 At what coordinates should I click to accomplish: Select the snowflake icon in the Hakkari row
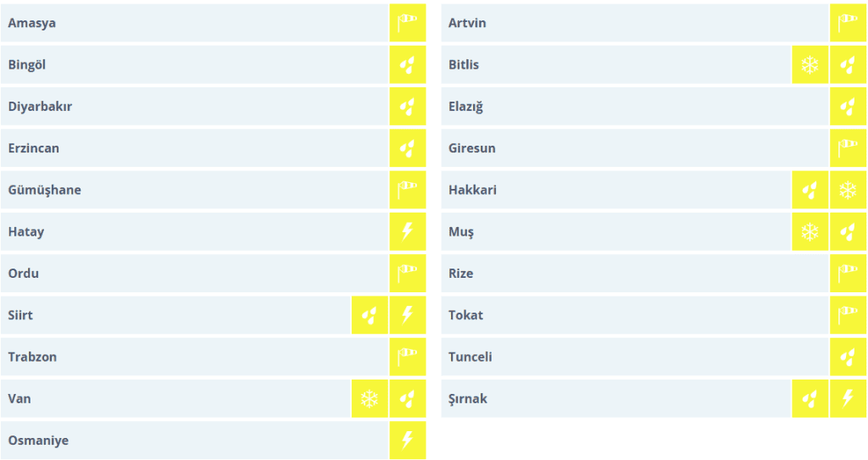(848, 190)
